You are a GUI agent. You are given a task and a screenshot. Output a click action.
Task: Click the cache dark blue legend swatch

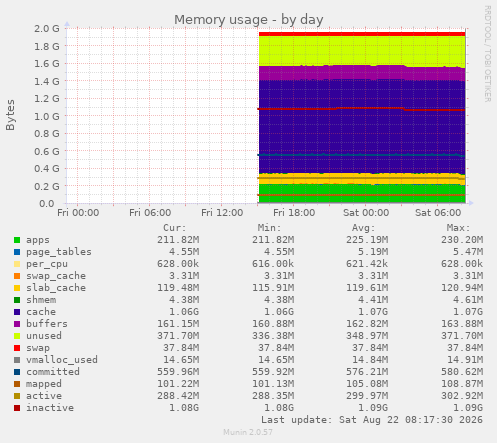(17, 312)
